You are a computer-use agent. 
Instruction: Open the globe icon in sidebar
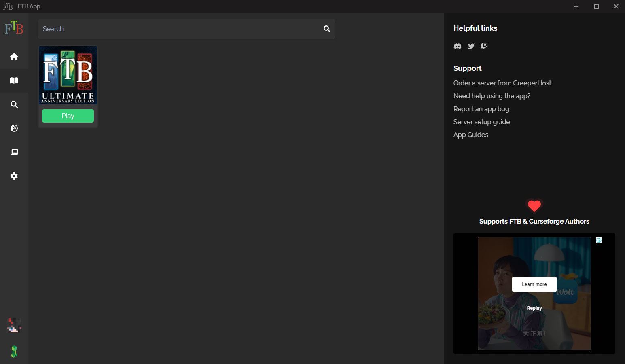click(14, 128)
